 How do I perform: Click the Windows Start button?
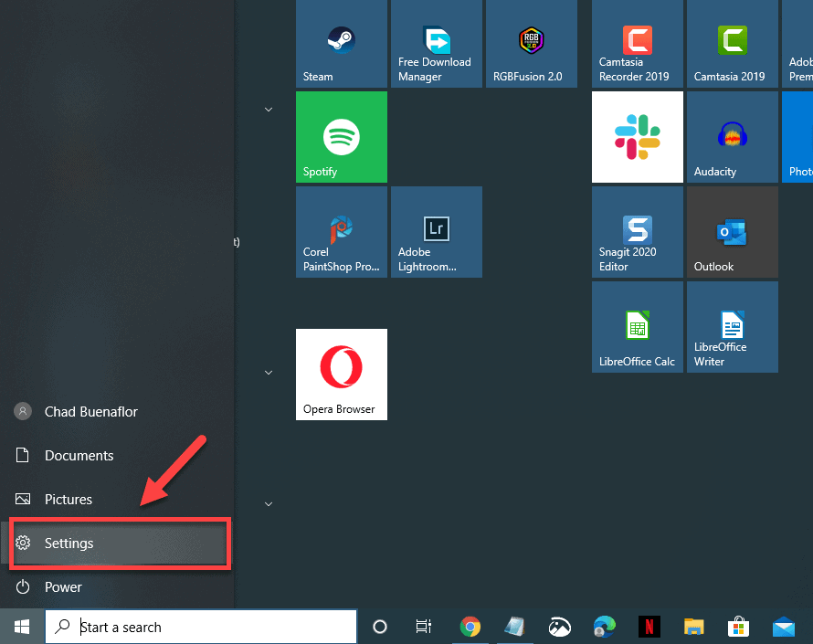22,627
